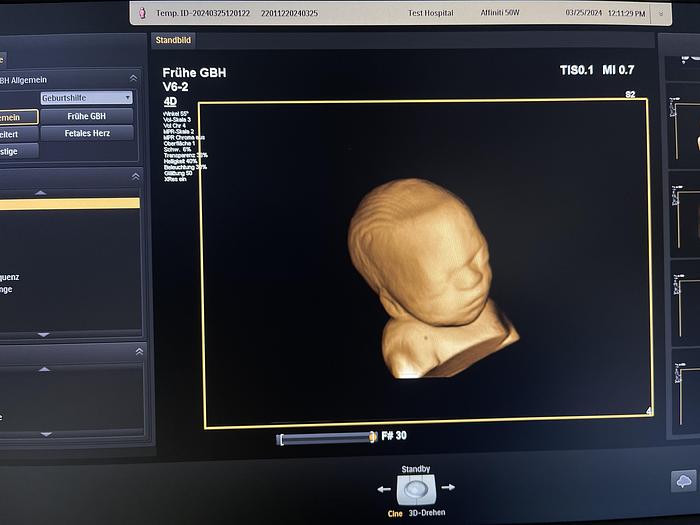Select the Standbild tab
The height and width of the screenshot is (525, 700).
[173, 40]
